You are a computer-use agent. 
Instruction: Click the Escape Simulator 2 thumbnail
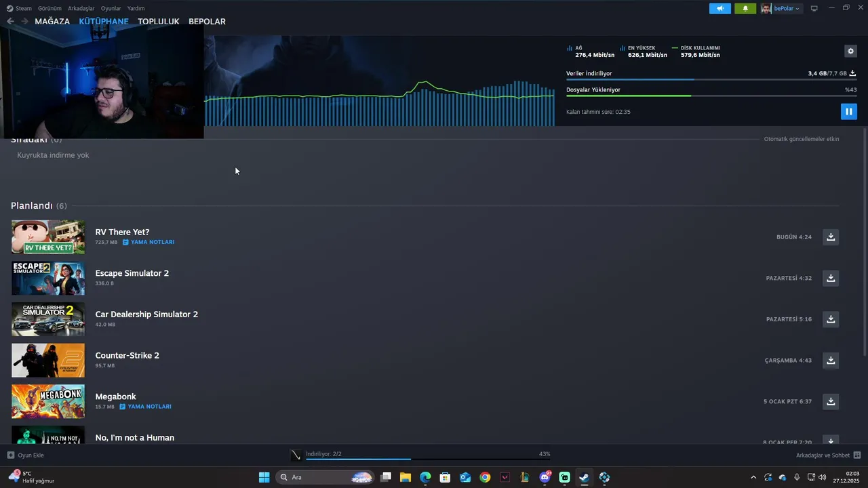click(48, 278)
